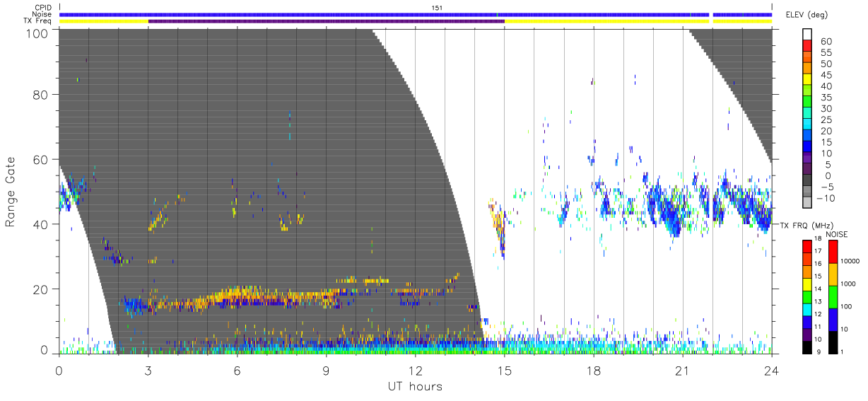Image resolution: width=868 pixels, height=401 pixels.
Task: Click Range Gate tick label 80
Action: (x=40, y=95)
